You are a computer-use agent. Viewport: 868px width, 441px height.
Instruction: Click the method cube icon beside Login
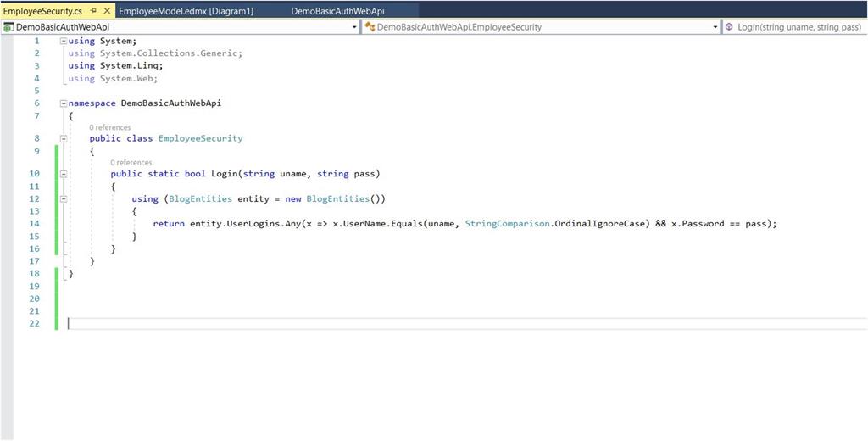pyautogui.click(x=730, y=26)
